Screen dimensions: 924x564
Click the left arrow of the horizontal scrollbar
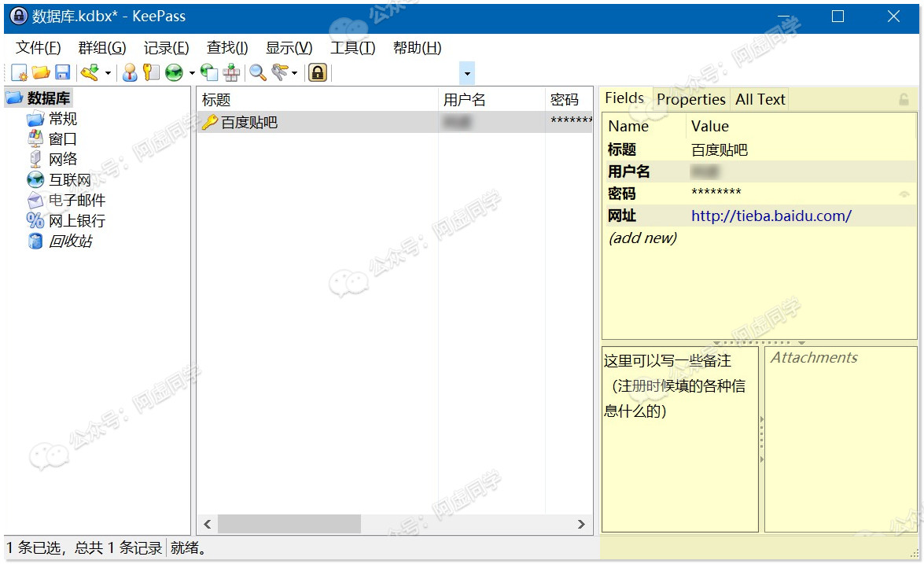click(x=208, y=524)
